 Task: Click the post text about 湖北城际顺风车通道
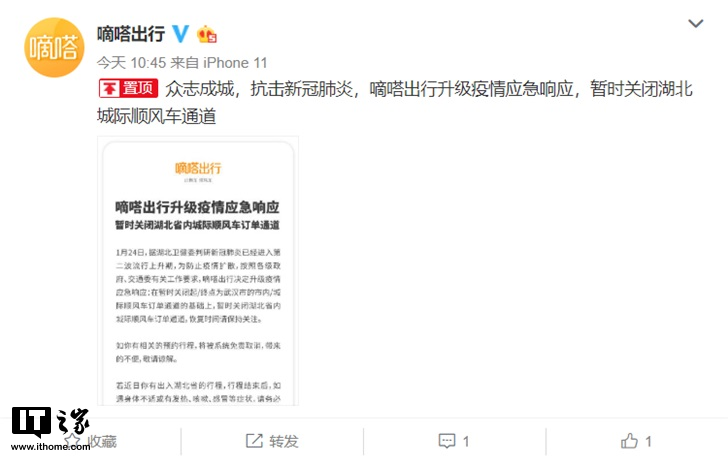point(395,102)
